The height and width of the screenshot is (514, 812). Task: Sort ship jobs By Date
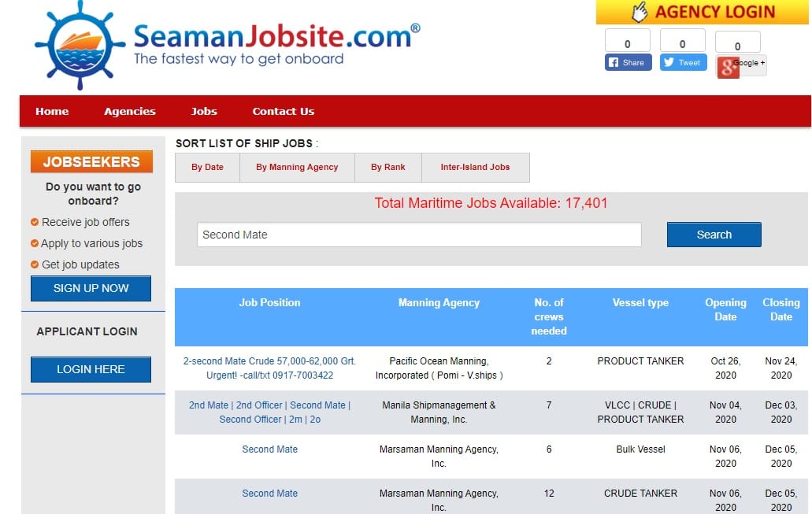pyautogui.click(x=207, y=167)
